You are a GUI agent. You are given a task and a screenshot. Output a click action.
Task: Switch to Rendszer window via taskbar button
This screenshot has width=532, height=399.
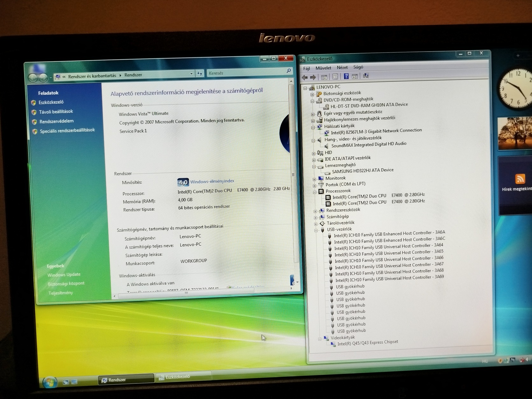click(x=126, y=379)
